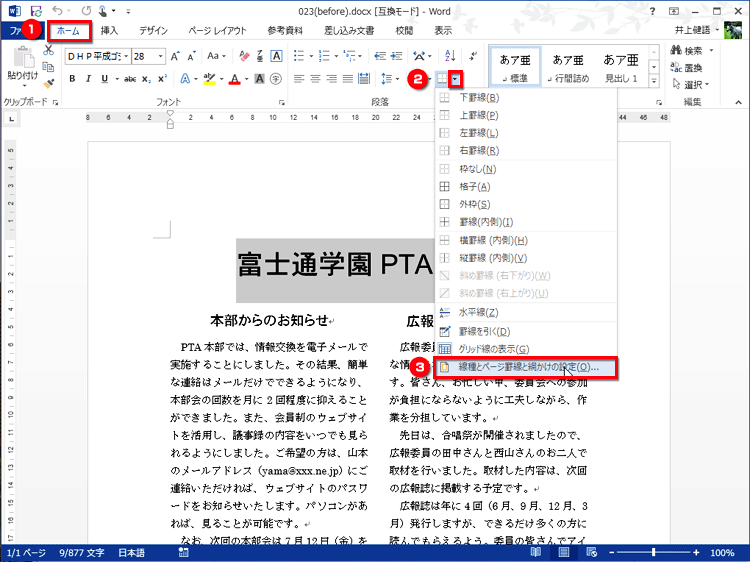This screenshot has width=750, height=562.
Task: Toggle グリッド線の表示(G) option
Action: pos(525,349)
